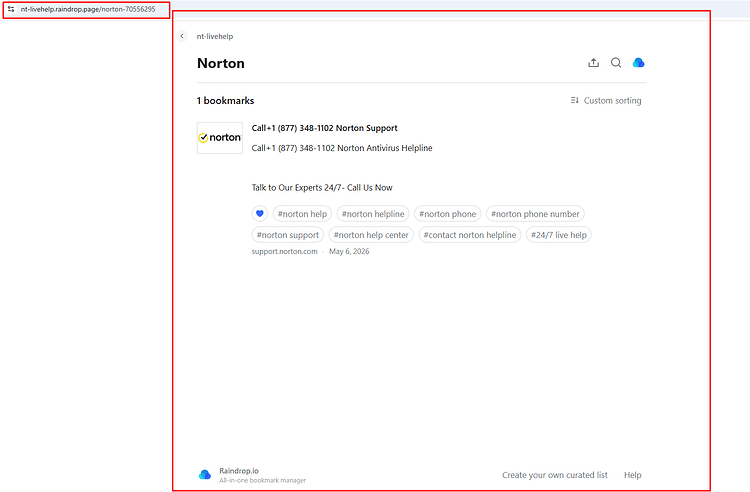Click the back chevron beside nt-livehelp
The width and height of the screenshot is (750, 492).
(182, 36)
